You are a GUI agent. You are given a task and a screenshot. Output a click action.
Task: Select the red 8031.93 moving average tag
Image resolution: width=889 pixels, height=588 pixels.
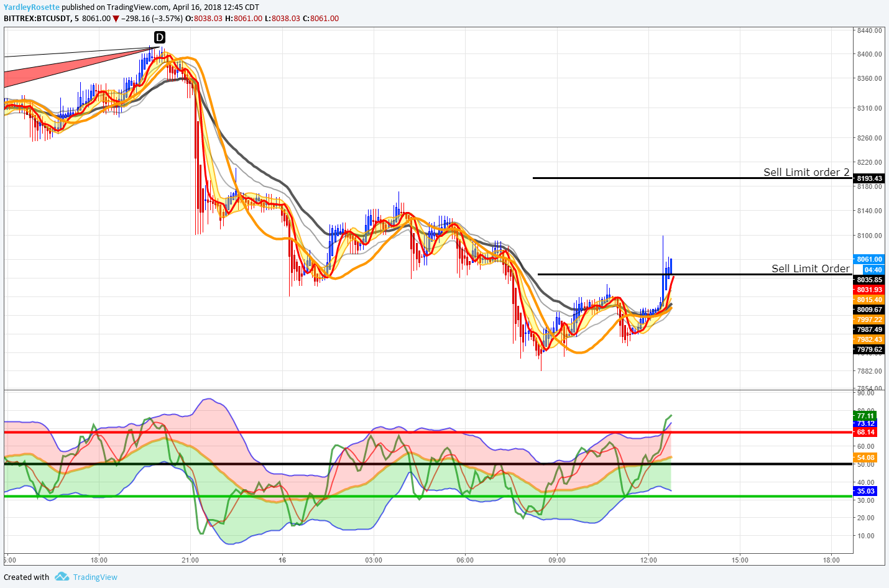[x=869, y=290]
